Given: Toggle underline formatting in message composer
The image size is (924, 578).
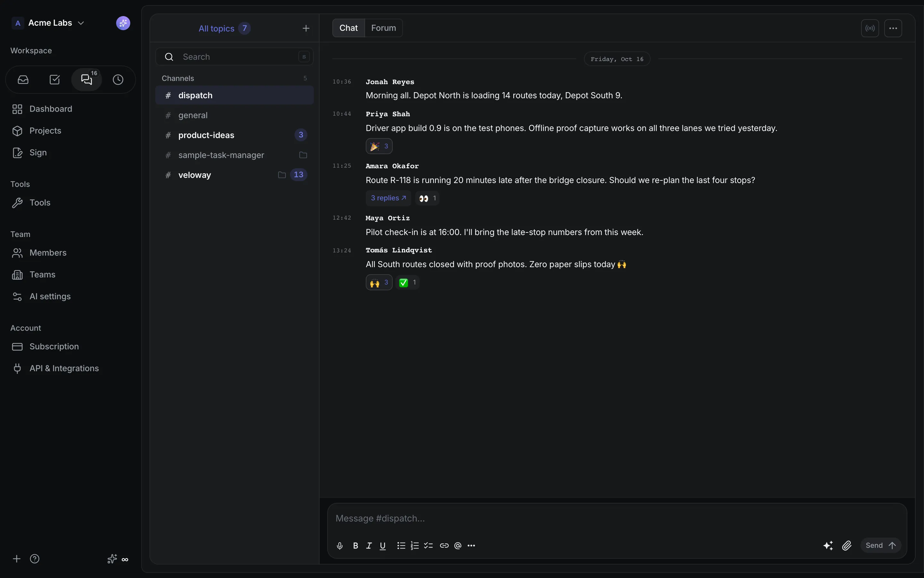Looking at the screenshot, I should tap(382, 546).
